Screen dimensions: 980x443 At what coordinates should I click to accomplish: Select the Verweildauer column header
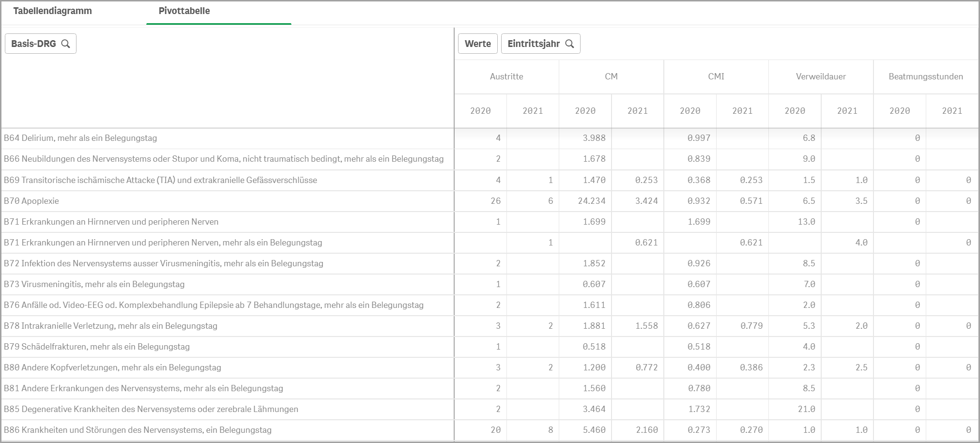[821, 76]
